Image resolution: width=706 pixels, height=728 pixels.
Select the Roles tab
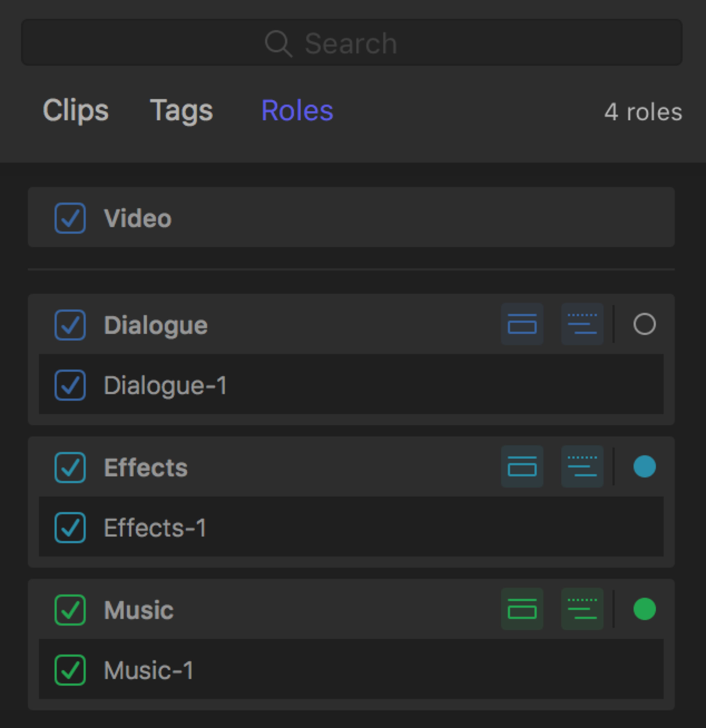pos(297,110)
